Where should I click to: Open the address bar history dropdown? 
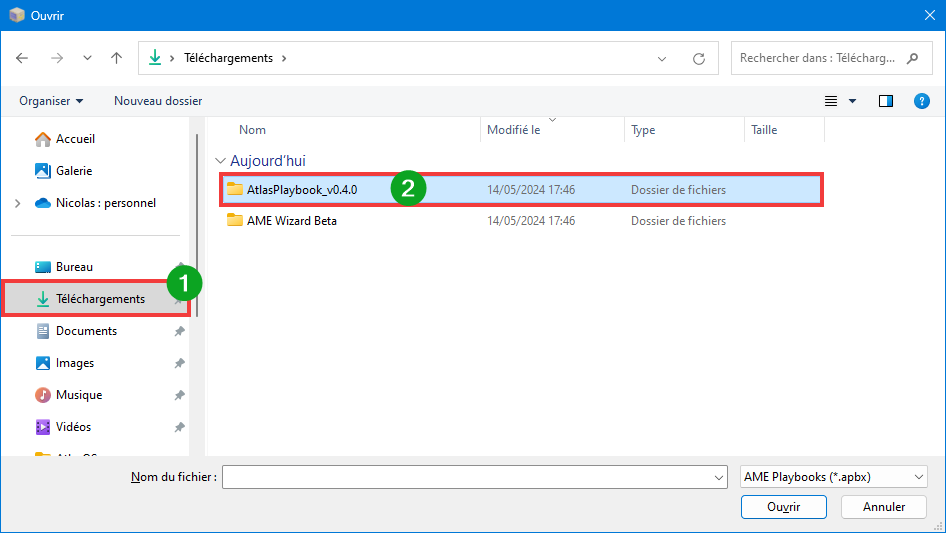pyautogui.click(x=662, y=59)
